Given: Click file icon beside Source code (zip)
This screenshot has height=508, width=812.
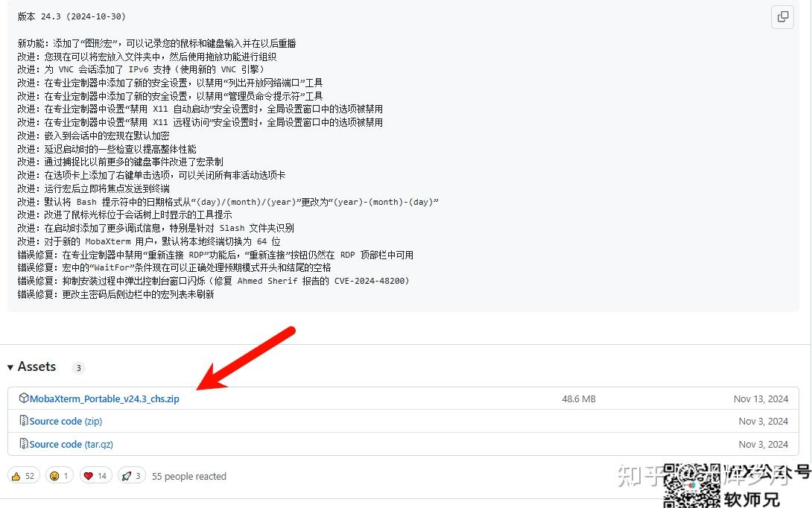Looking at the screenshot, I should [23, 421].
